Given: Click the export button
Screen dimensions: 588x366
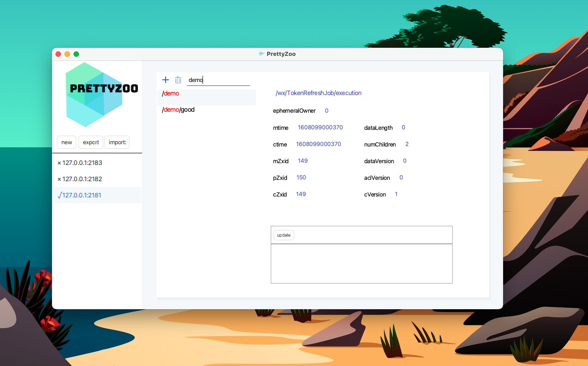Looking at the screenshot, I should [x=91, y=142].
